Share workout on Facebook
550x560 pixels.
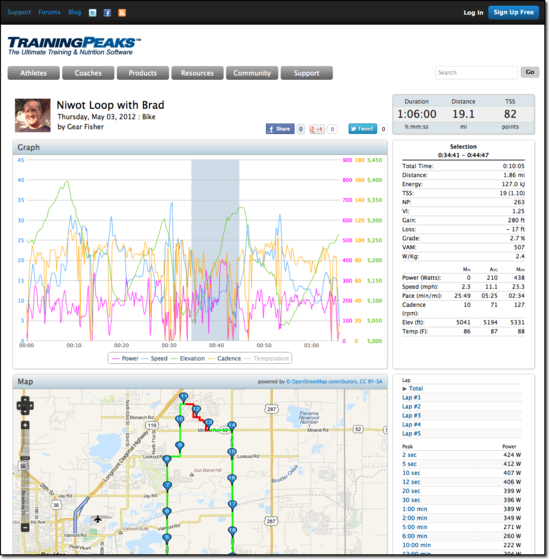click(x=280, y=129)
